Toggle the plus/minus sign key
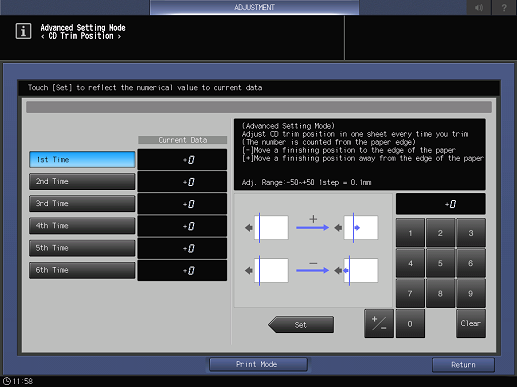Screen dimensions: 517x387 click(379, 323)
